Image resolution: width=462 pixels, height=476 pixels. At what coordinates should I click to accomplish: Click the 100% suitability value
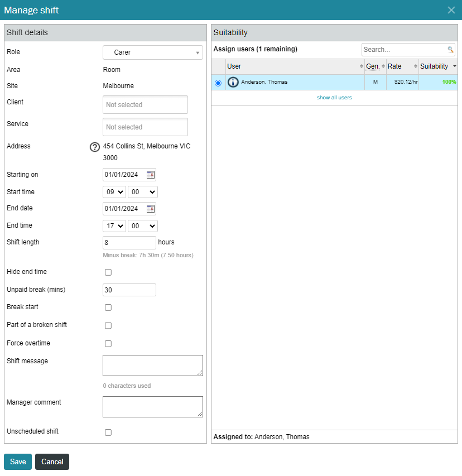click(449, 82)
